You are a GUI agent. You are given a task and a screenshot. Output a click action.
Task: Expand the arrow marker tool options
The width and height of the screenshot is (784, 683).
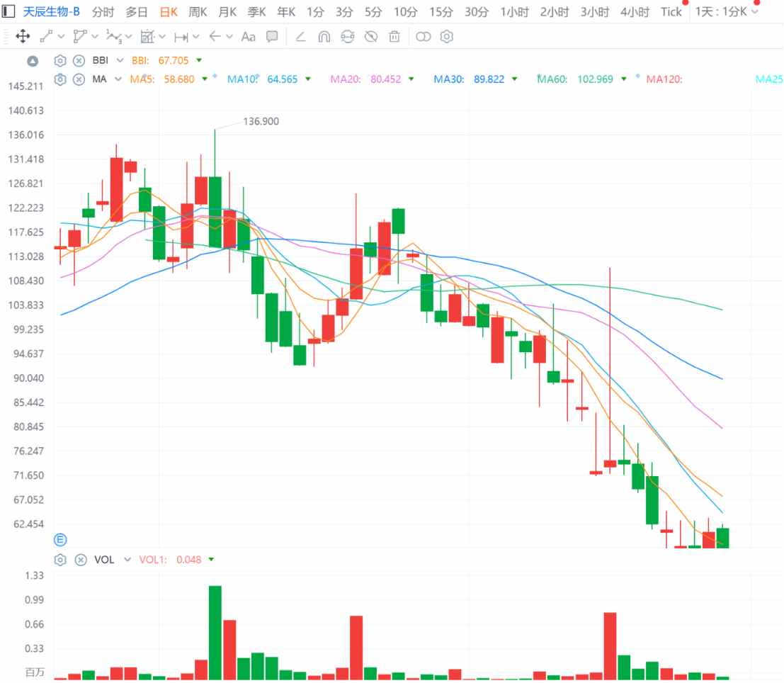229,37
